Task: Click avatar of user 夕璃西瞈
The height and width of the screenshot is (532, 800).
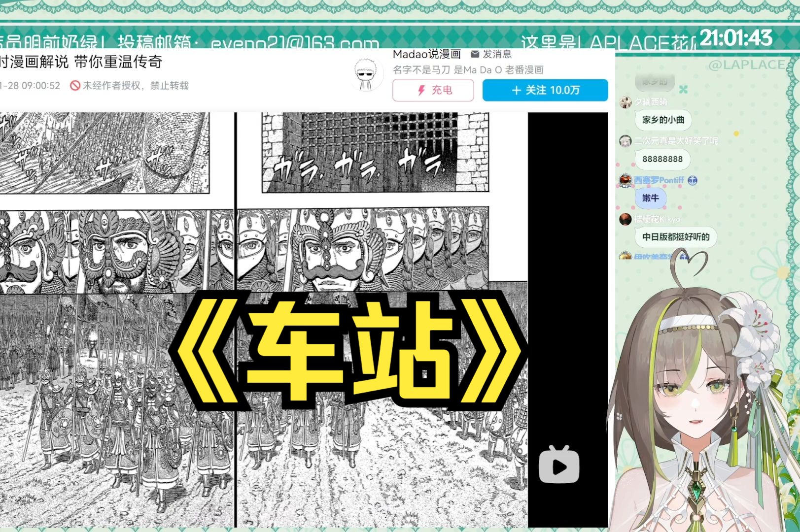Action: pos(626,102)
